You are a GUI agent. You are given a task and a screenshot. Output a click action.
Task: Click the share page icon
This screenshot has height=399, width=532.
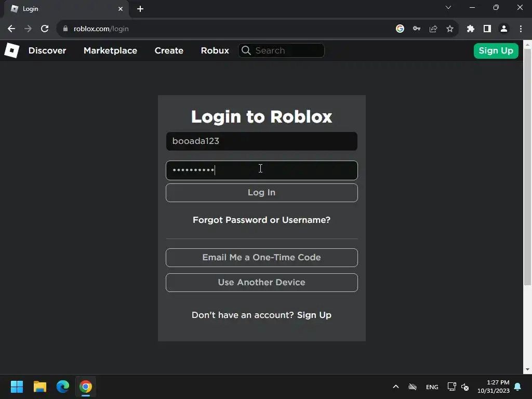433,29
